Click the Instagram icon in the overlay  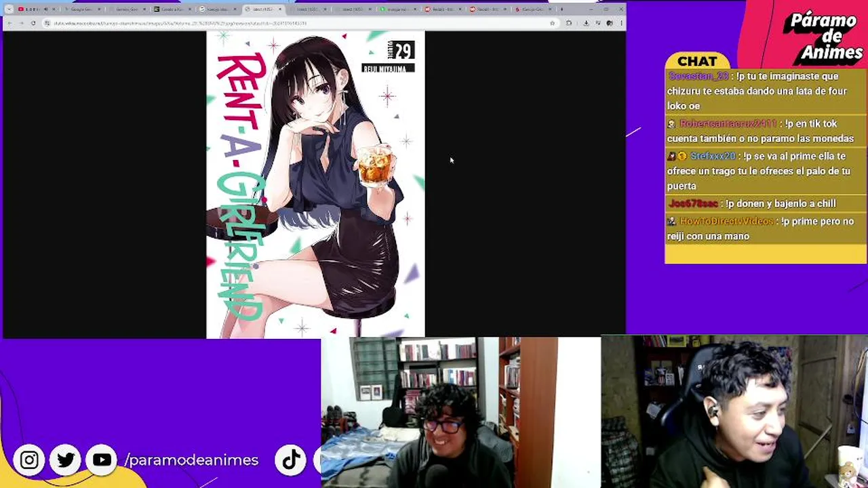[x=29, y=460]
